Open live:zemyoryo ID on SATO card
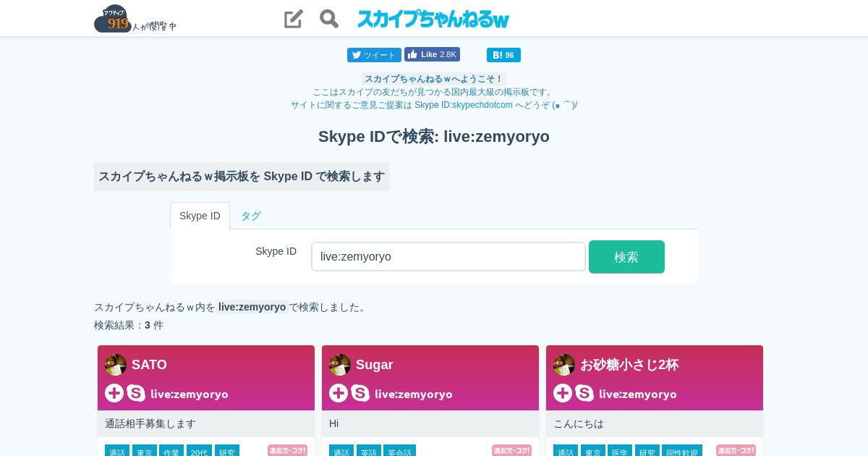Viewport: 868px width, 456px height. tap(190, 394)
